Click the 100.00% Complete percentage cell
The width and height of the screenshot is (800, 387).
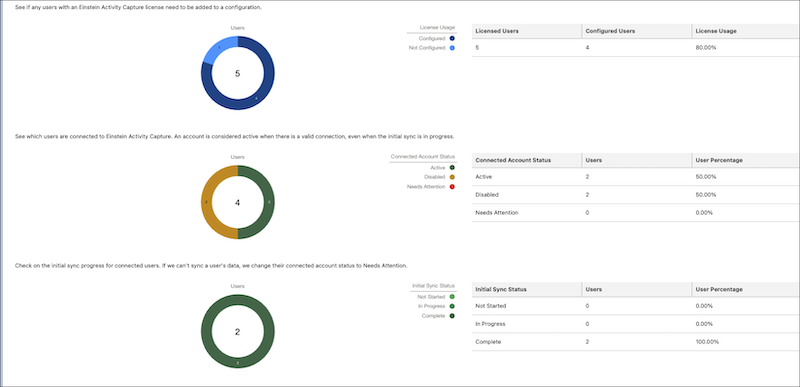coord(746,342)
